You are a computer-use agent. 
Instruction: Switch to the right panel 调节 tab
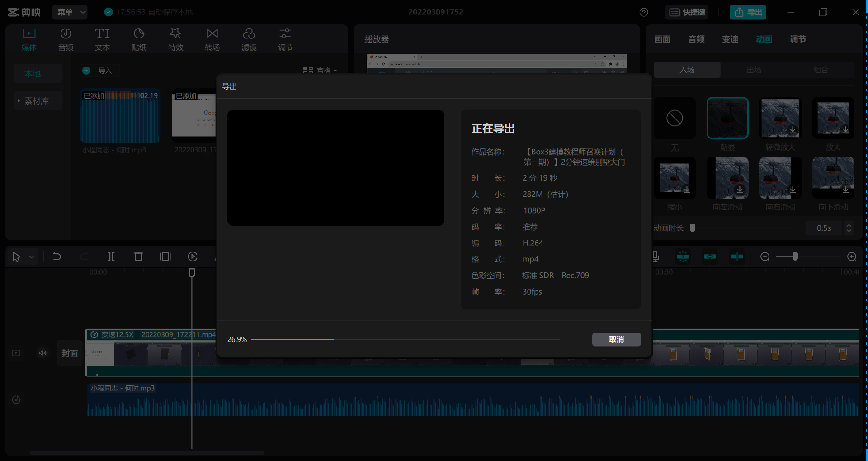pyautogui.click(x=798, y=39)
